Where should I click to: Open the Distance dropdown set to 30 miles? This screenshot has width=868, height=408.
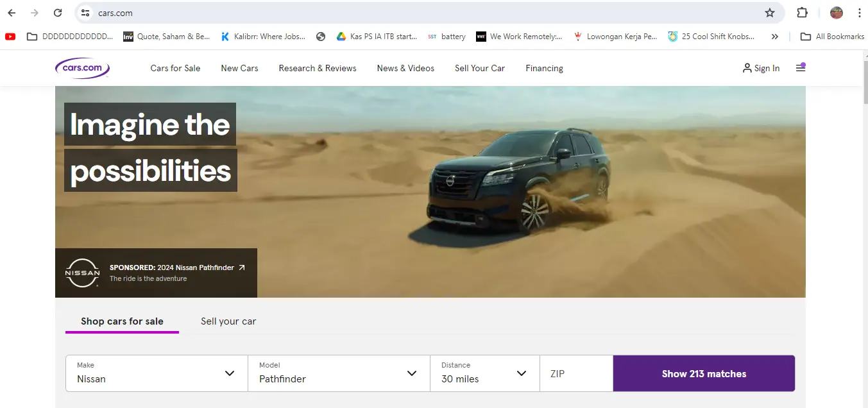[x=484, y=373]
